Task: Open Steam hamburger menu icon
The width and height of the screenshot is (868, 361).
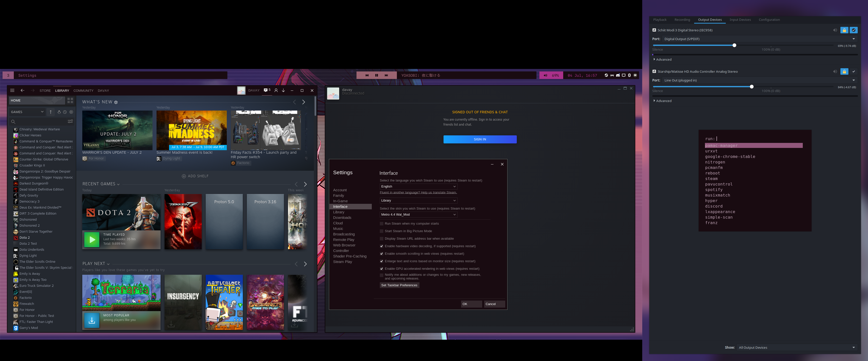Action: 12,90
